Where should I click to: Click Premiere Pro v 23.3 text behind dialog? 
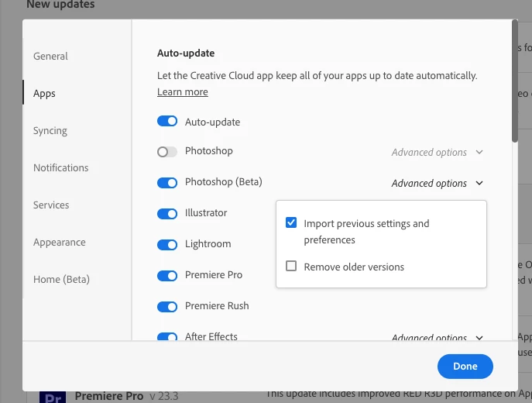[126, 396]
